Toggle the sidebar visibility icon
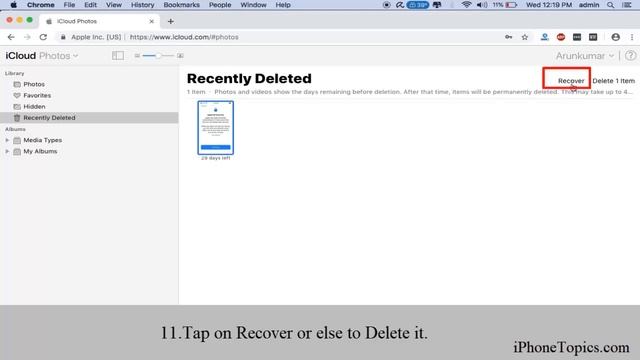Image resolution: width=640 pixels, height=360 pixels. [x=118, y=56]
